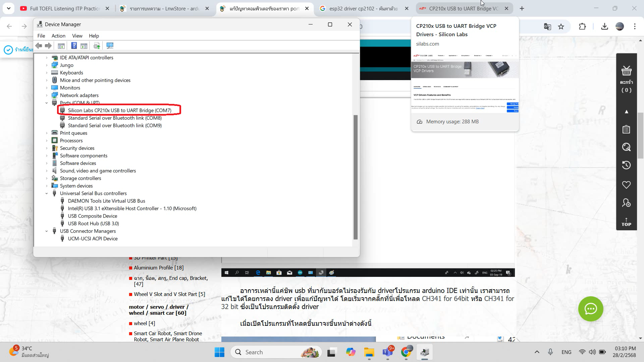The width and height of the screenshot is (644, 362).
Task: Click the Update device driver toolbar icon
Action: pos(97,46)
